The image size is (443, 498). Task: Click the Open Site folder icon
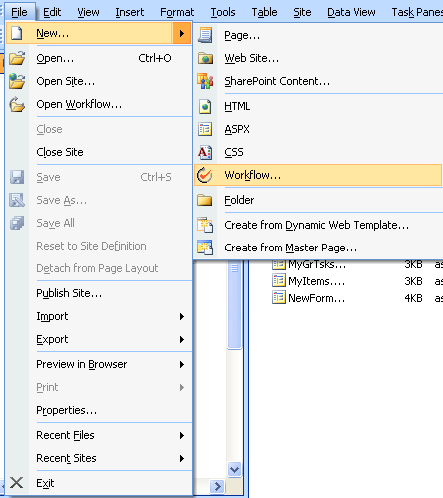click(x=17, y=81)
